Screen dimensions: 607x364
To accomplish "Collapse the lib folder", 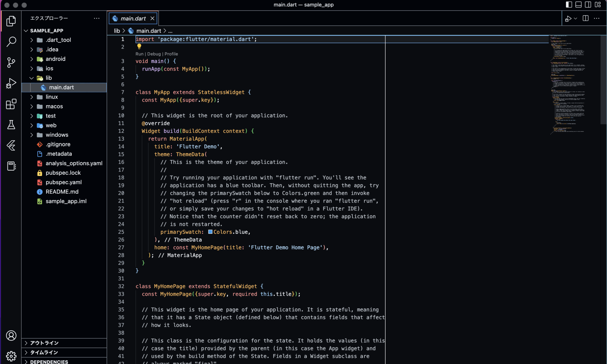I will (64, 78).
